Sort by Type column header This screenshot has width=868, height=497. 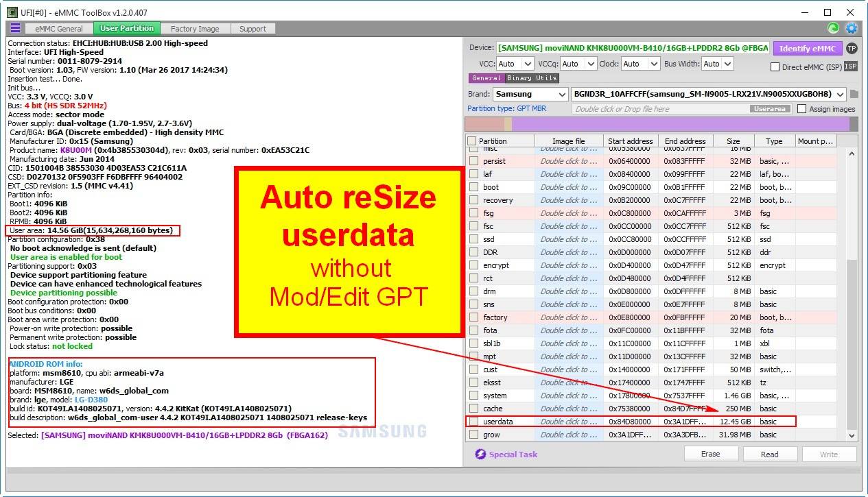click(774, 141)
